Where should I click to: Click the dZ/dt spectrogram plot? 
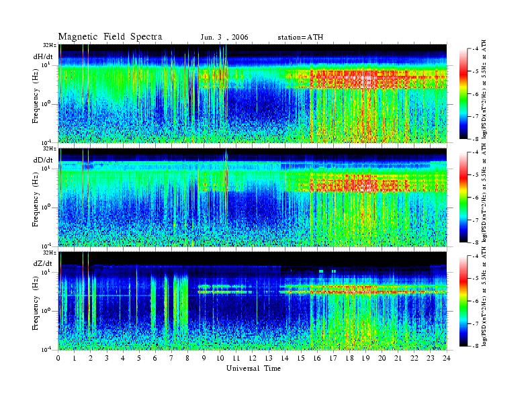click(x=253, y=301)
